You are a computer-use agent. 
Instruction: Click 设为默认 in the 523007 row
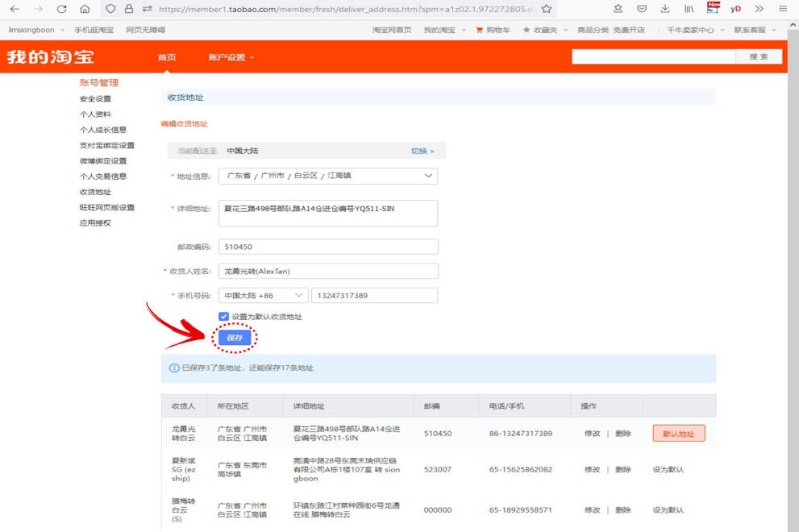point(668,469)
